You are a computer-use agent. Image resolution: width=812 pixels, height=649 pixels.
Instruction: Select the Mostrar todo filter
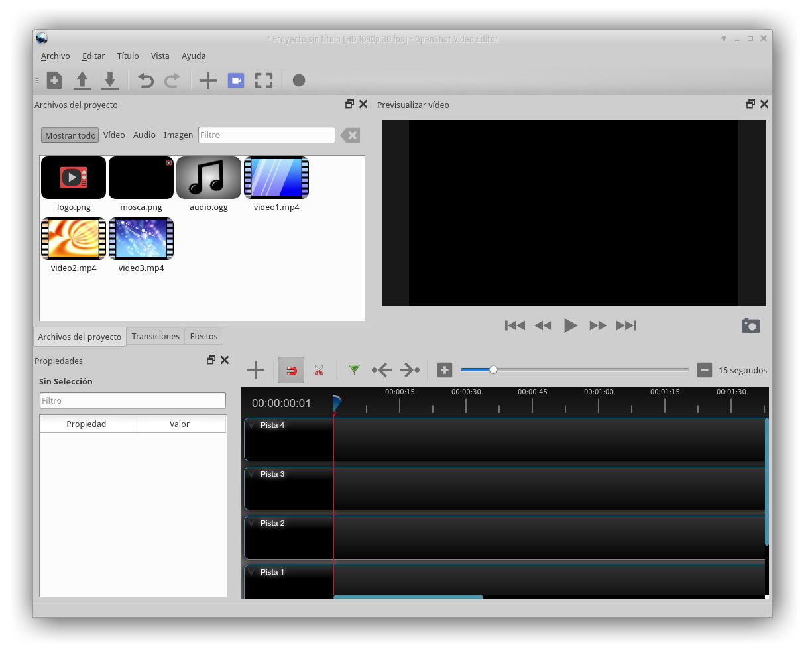point(70,135)
